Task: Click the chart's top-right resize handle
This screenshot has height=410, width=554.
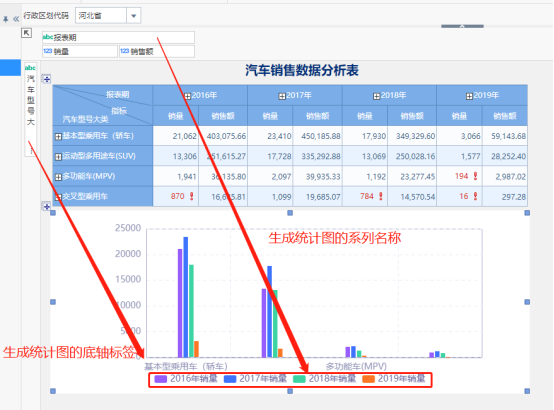Action: pos(527,213)
